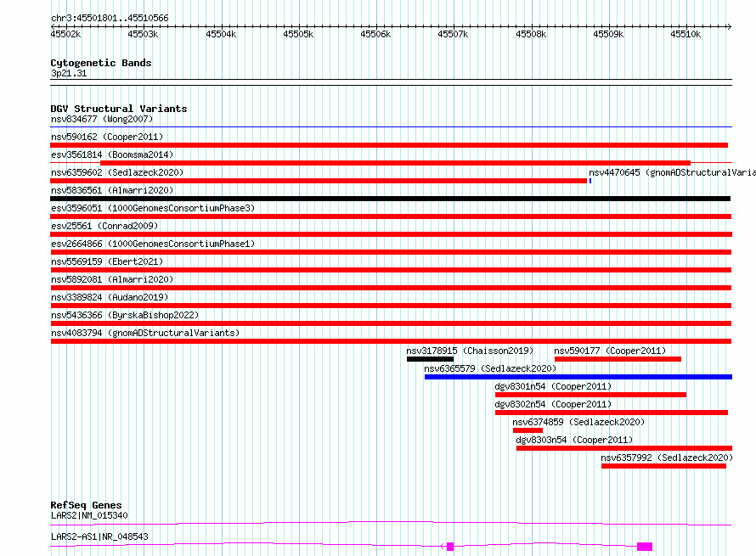Select the large magenta LARS2-AS1 exon block

click(x=645, y=547)
